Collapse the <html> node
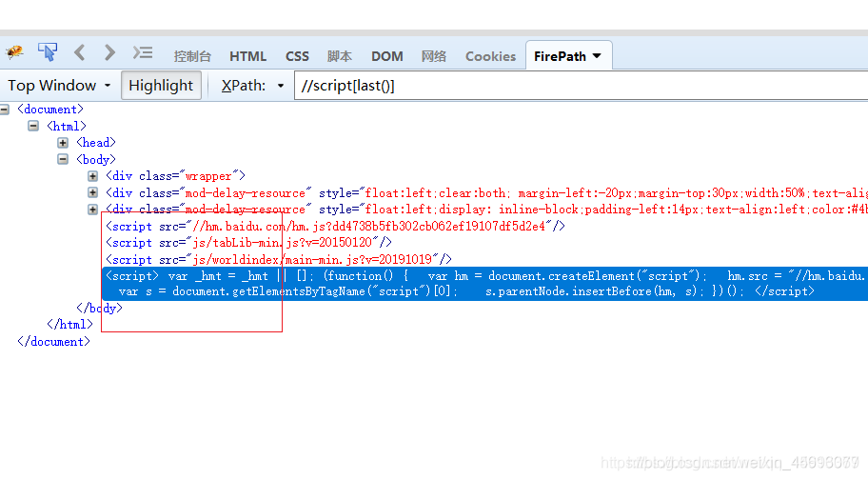The height and width of the screenshot is (480, 868). (x=33, y=127)
